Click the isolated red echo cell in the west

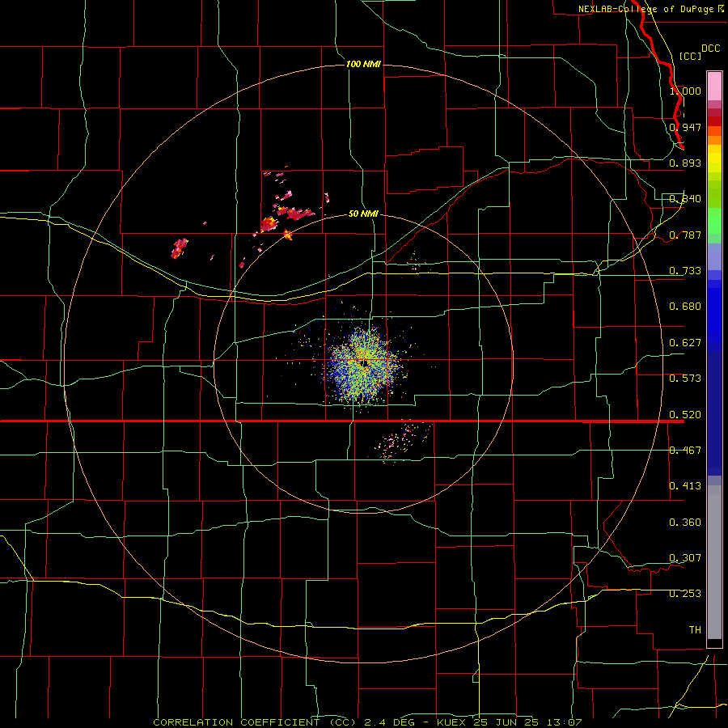[180, 248]
